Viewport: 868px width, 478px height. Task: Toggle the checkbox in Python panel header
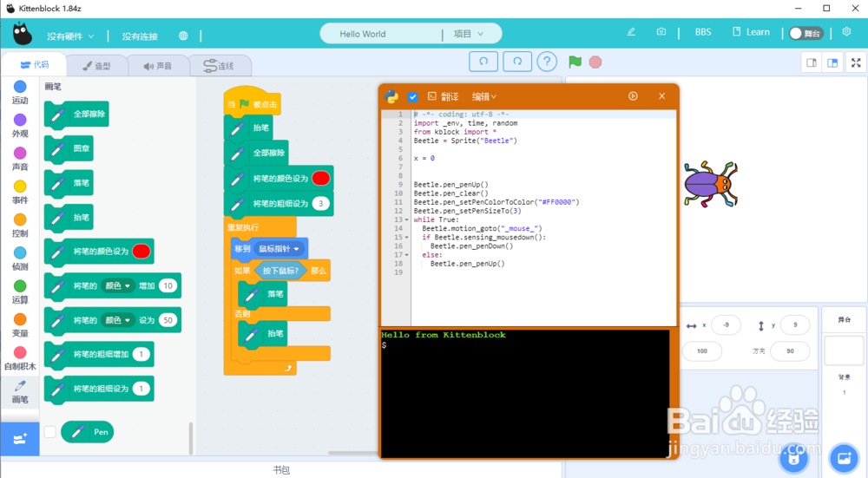coord(412,97)
